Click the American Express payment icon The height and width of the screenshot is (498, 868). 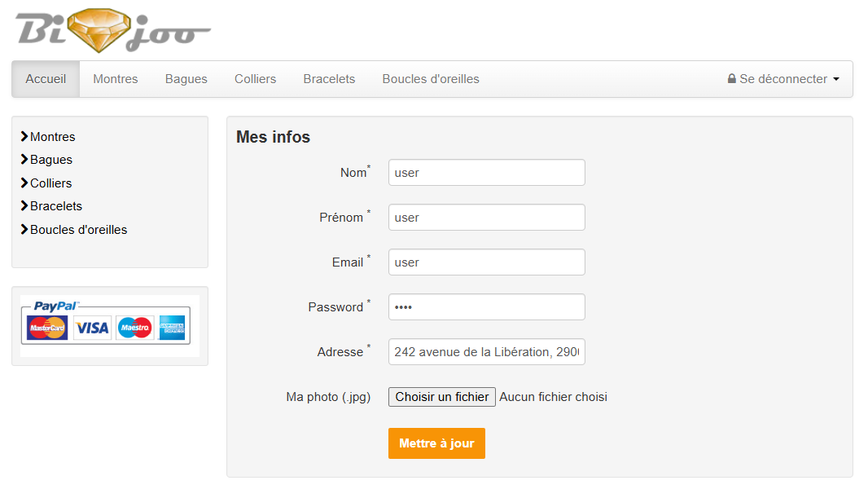173,327
